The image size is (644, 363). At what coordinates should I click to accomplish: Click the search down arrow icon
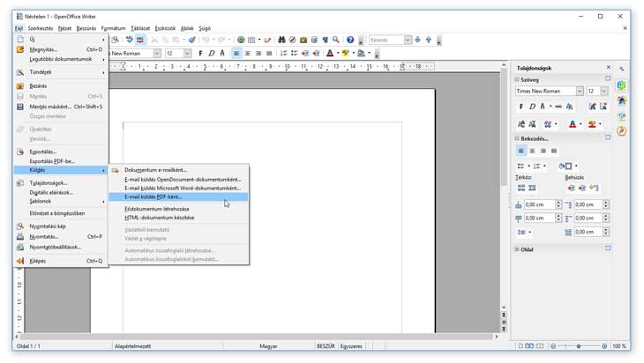coord(418,40)
